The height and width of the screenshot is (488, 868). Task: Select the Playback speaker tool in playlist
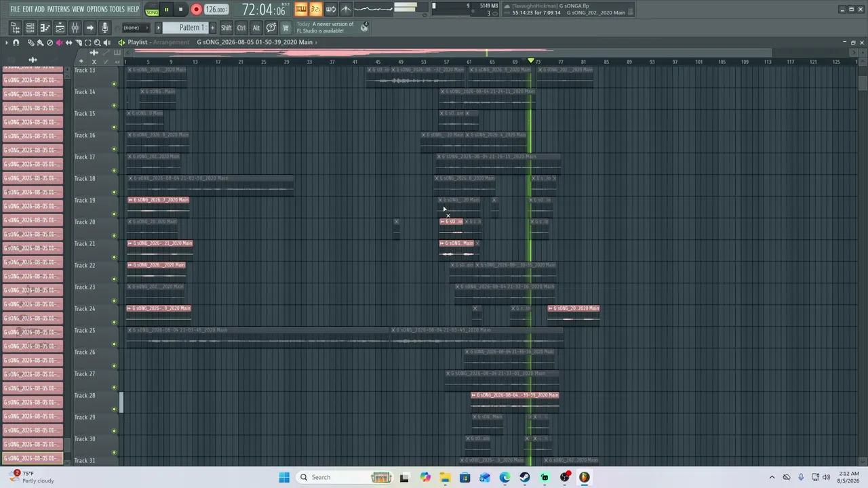106,43
